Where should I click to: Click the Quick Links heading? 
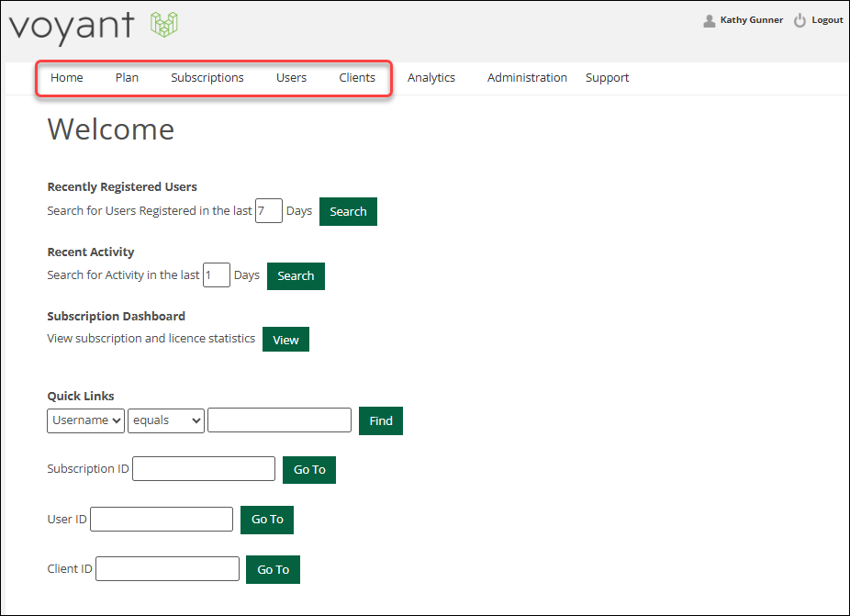pyautogui.click(x=81, y=396)
